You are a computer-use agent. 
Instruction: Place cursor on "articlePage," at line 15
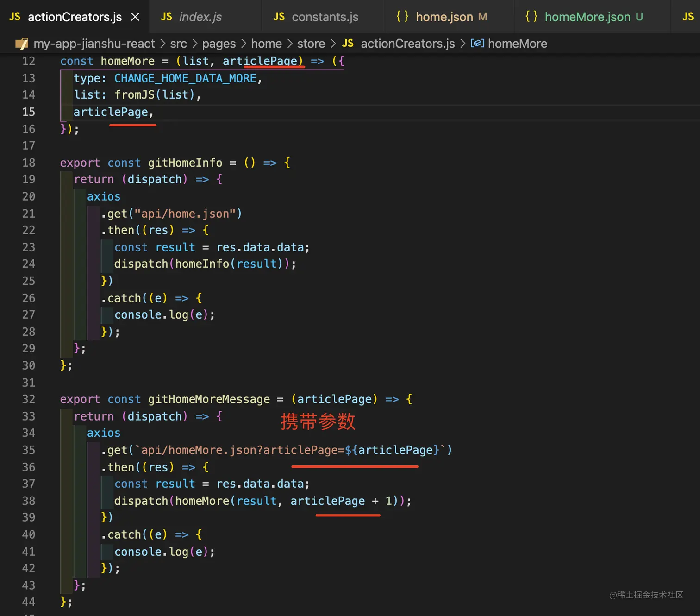(x=113, y=112)
